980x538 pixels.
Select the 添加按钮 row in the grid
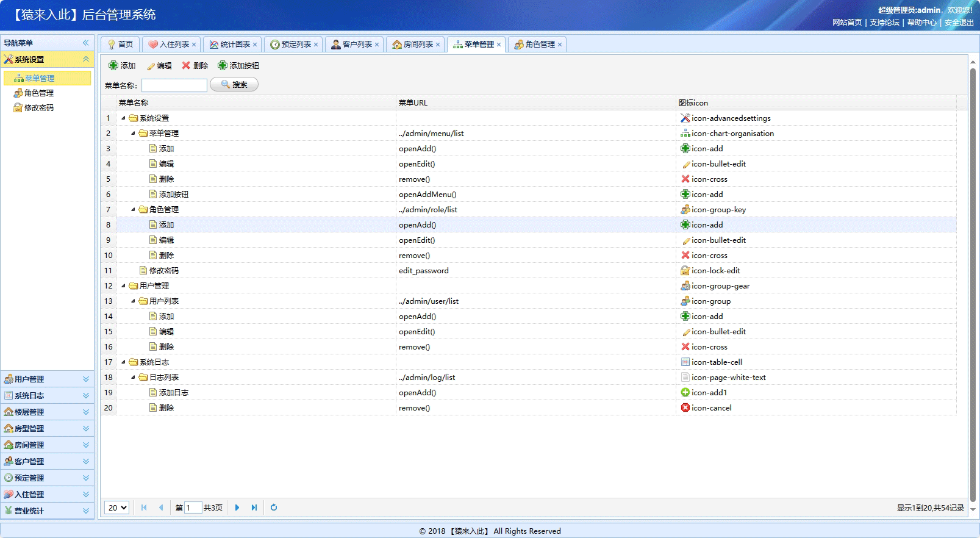[528, 194]
